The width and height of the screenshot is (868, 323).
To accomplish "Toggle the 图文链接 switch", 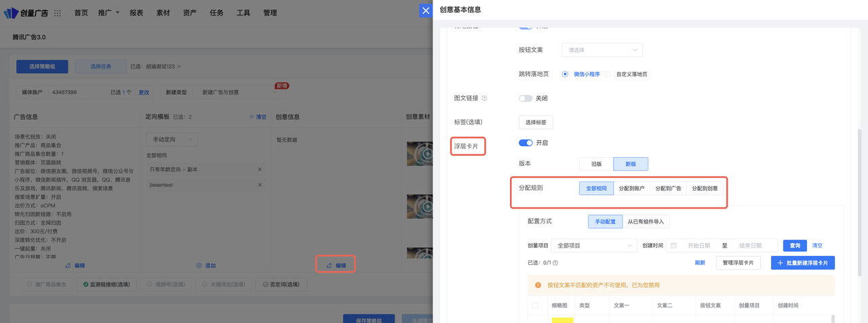I will pos(526,98).
